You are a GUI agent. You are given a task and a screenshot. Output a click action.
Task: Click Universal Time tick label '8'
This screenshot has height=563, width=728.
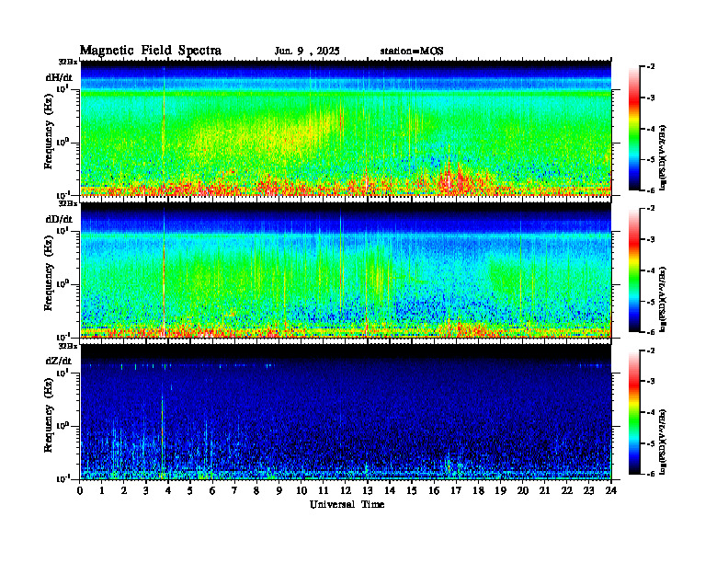[x=256, y=490]
